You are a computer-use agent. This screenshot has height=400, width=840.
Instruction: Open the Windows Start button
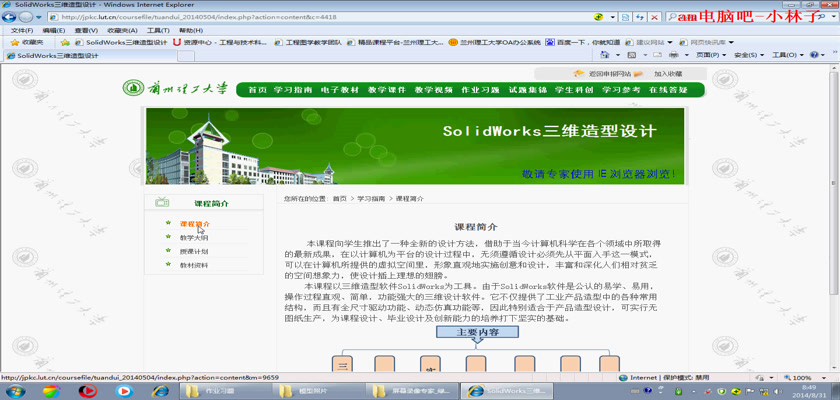15,390
